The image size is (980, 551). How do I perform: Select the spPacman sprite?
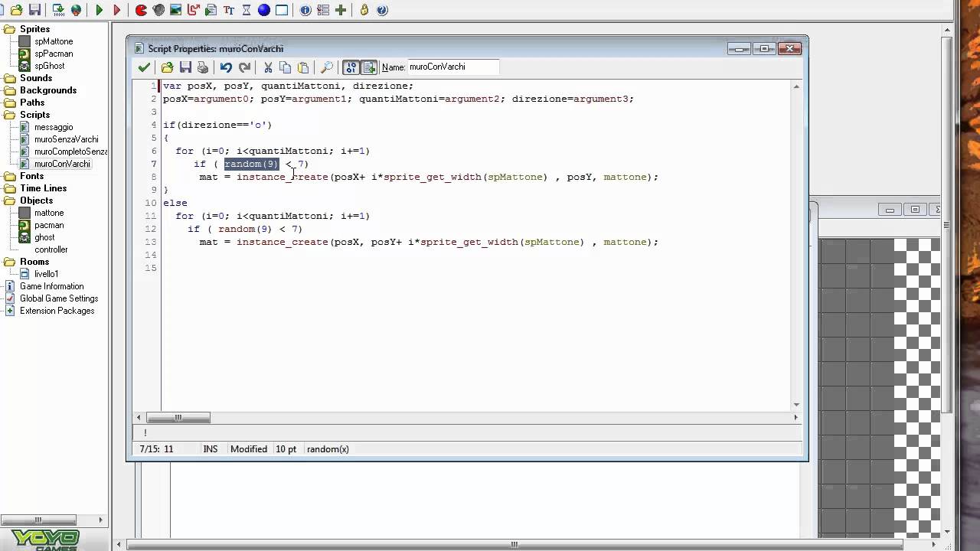pos(54,54)
